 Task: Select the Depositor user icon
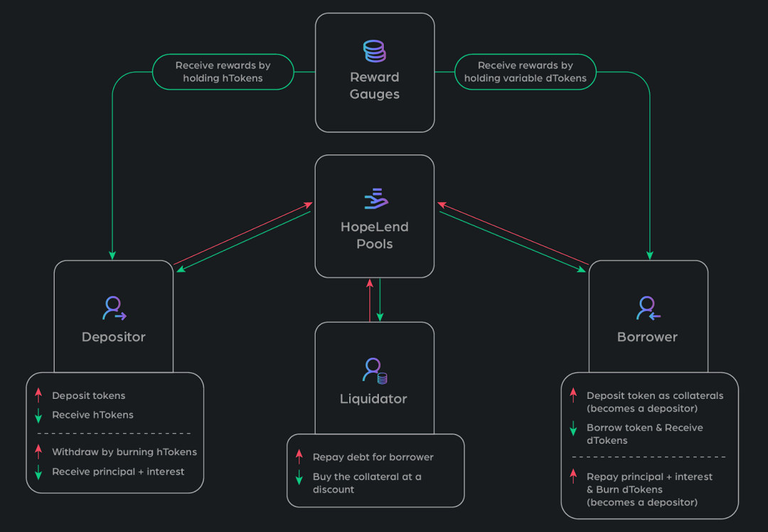(114, 308)
